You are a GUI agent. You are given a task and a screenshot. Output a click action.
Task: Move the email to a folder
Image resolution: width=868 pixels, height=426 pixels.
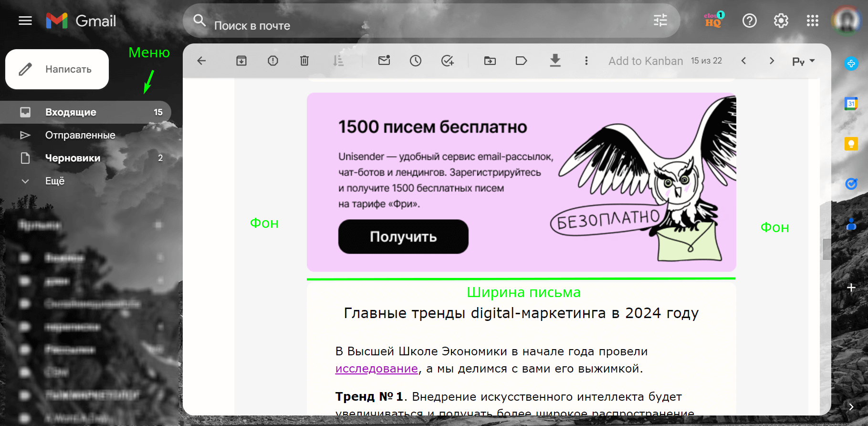(490, 61)
